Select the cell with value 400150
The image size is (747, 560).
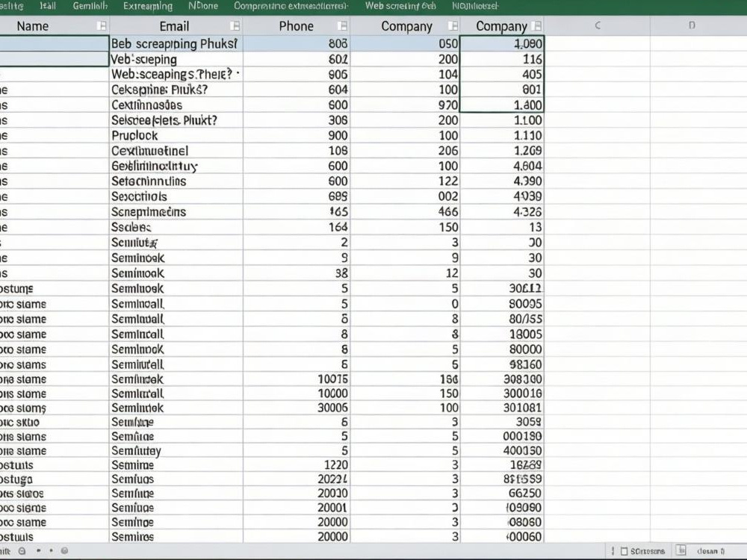502,450
